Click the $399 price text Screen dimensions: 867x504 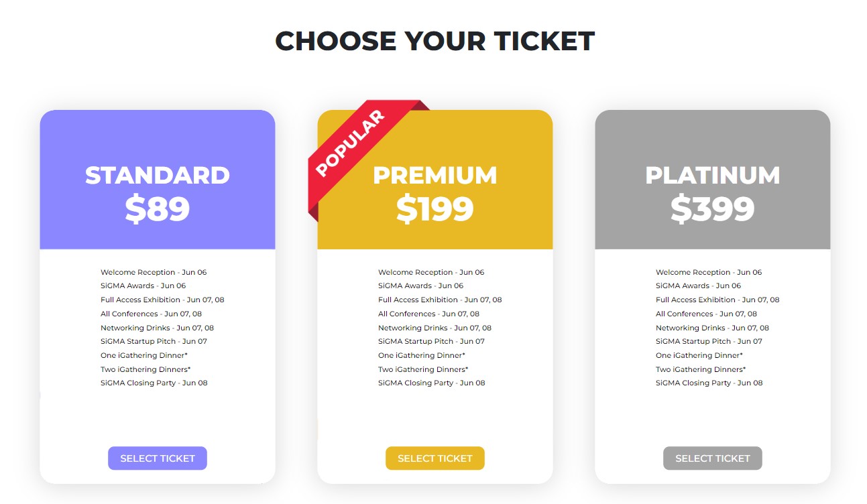(x=713, y=208)
